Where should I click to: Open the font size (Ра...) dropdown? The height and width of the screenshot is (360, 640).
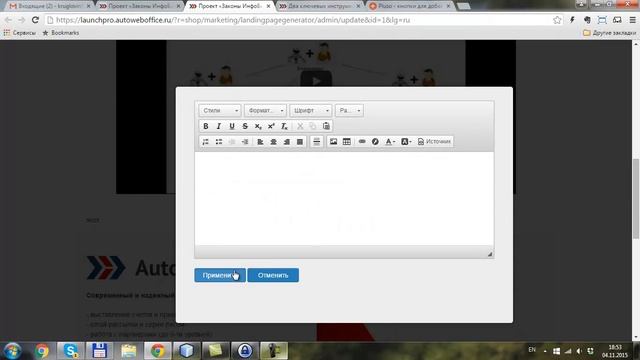coord(349,111)
